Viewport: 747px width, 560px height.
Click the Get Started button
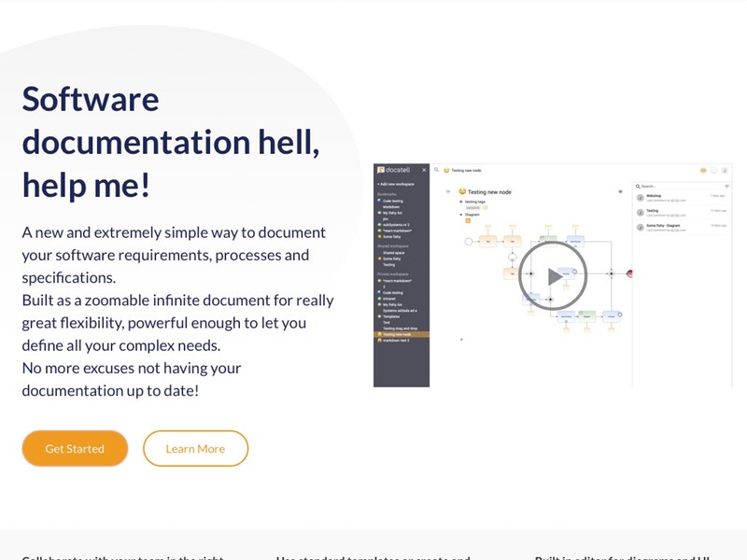pyautogui.click(x=74, y=448)
